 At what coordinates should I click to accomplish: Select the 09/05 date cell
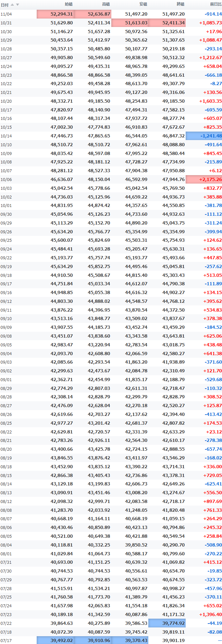(6, 345)
